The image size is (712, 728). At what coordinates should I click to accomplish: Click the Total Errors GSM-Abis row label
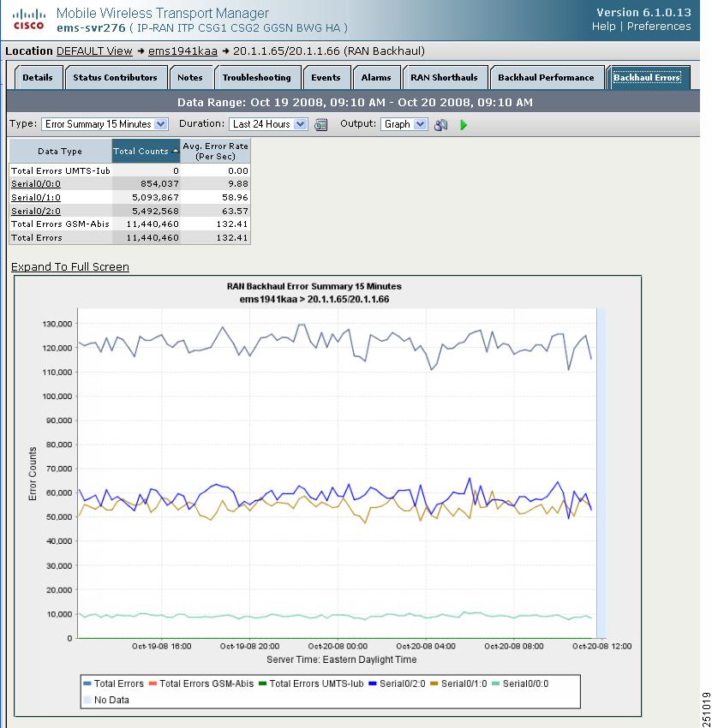pyautogui.click(x=60, y=224)
